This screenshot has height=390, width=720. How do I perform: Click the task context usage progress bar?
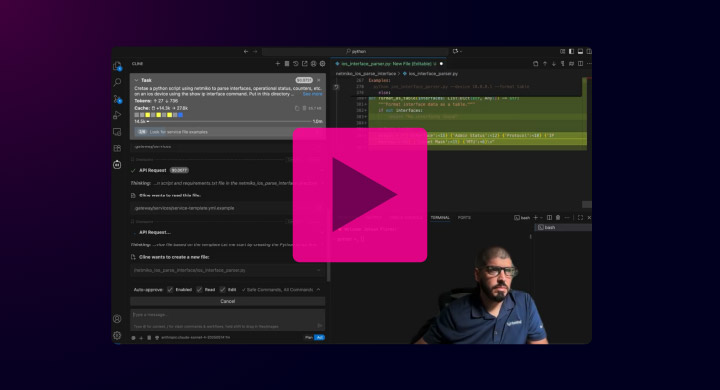[x=229, y=122]
